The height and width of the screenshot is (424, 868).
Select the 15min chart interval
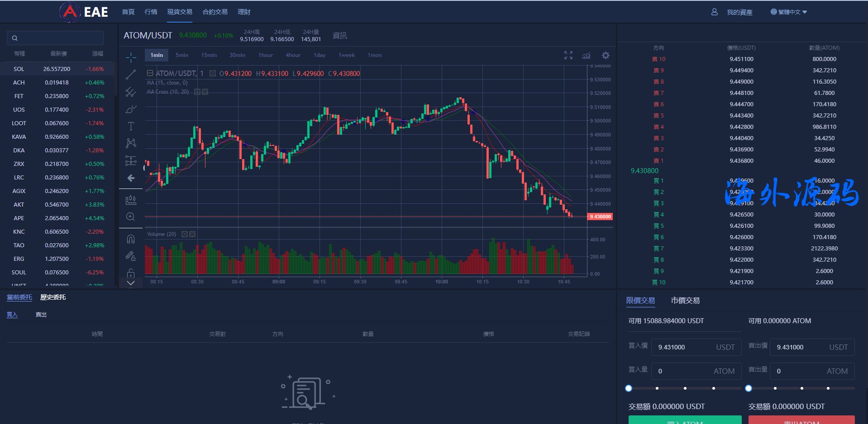[x=209, y=55]
